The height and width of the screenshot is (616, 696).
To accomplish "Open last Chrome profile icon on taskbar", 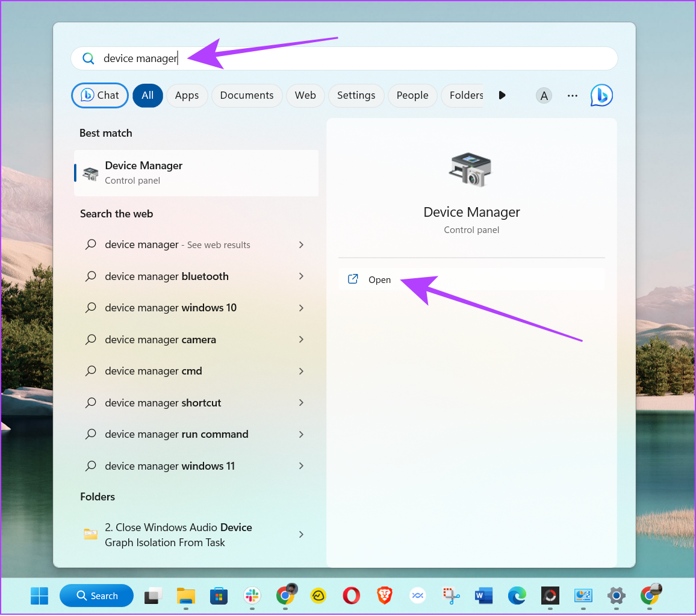I will pos(651,595).
